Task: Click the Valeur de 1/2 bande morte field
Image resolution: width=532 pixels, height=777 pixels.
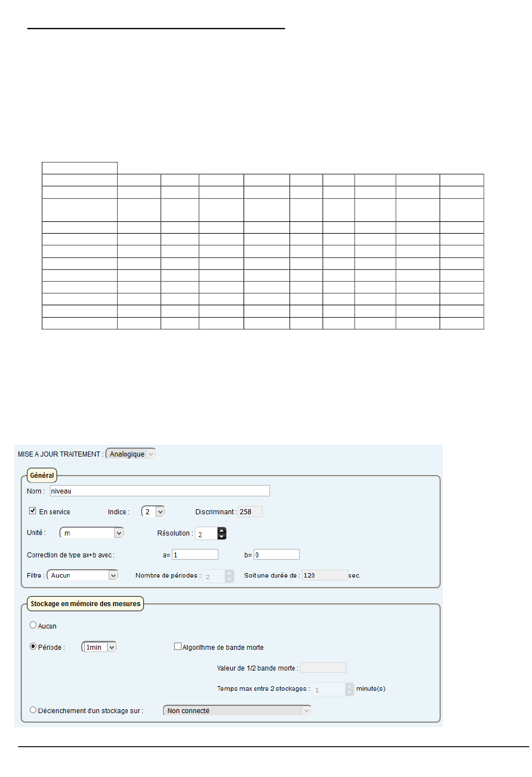Action: [323, 668]
